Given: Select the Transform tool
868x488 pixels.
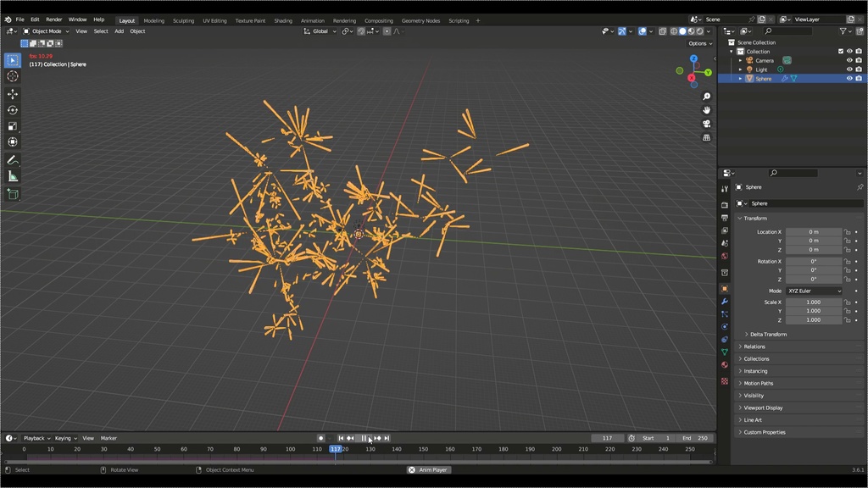Looking at the screenshot, I should (13, 142).
